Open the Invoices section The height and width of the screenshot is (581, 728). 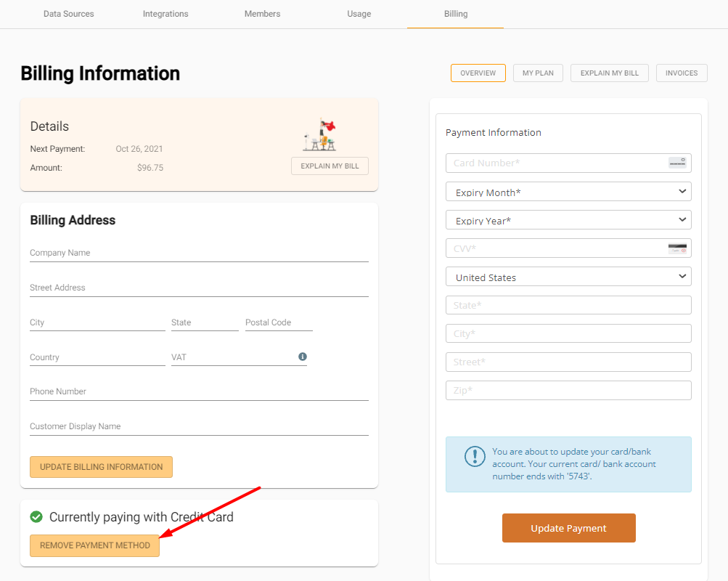681,73
